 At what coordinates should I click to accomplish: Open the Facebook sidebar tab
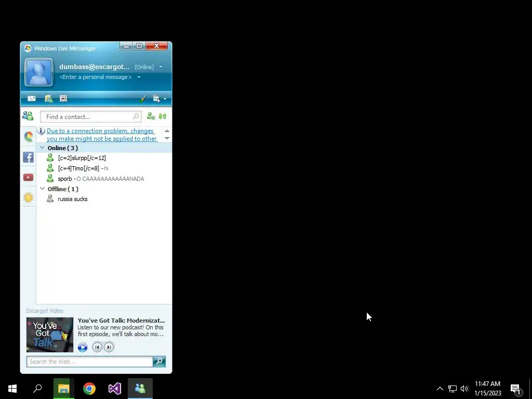click(28, 157)
